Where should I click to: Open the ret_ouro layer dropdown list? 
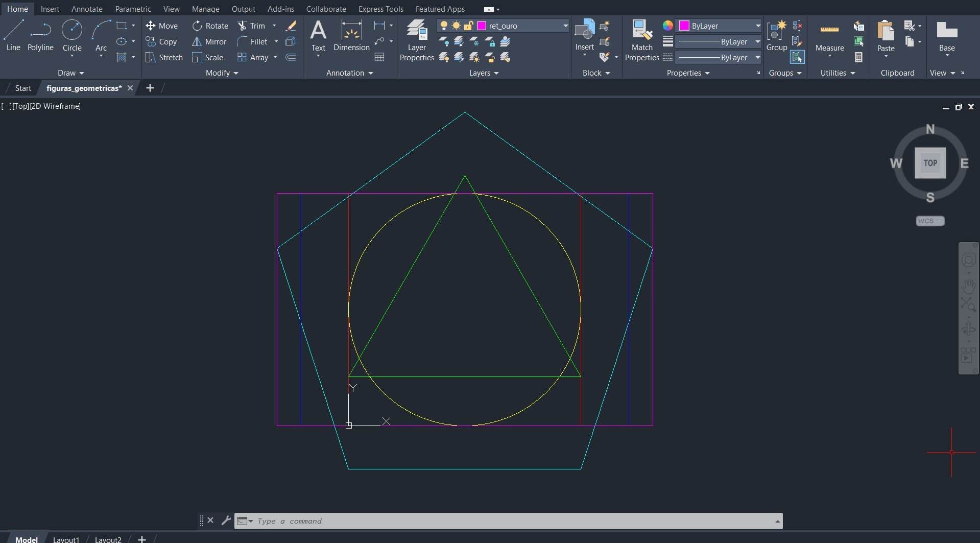[565, 26]
